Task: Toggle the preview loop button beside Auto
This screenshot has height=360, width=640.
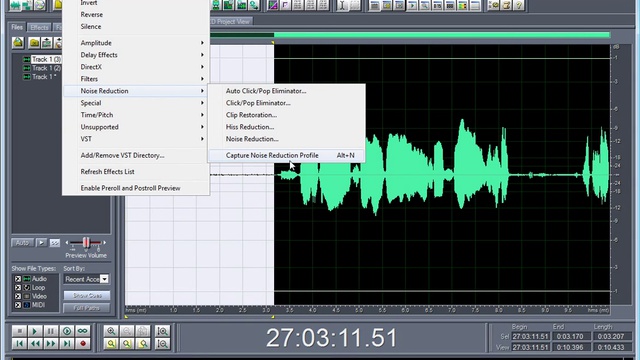Action: (x=54, y=243)
